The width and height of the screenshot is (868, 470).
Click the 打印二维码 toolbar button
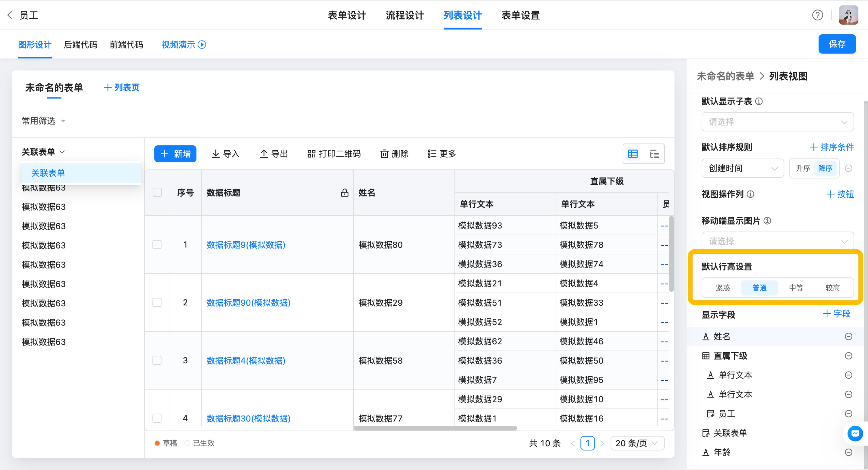click(x=334, y=154)
